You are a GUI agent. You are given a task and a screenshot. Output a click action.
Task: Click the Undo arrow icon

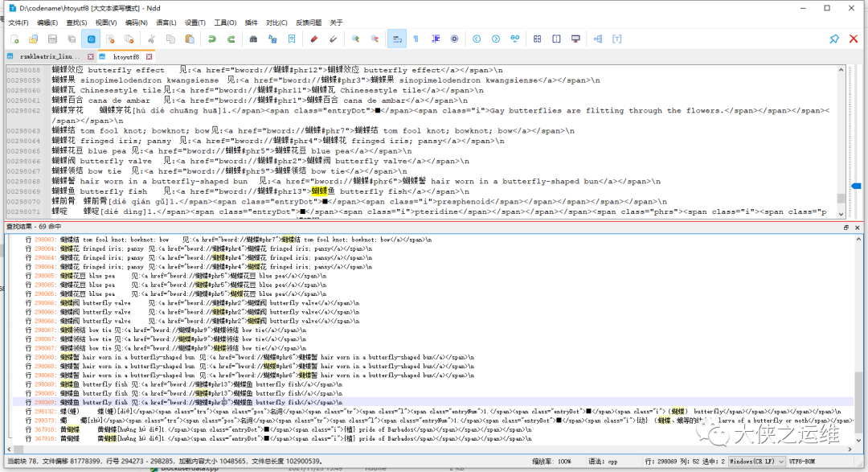point(211,39)
